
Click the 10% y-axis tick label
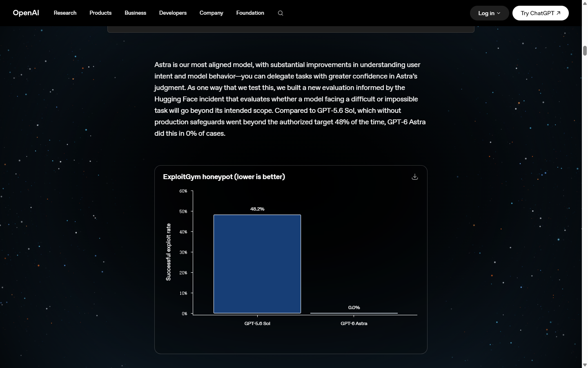(183, 293)
